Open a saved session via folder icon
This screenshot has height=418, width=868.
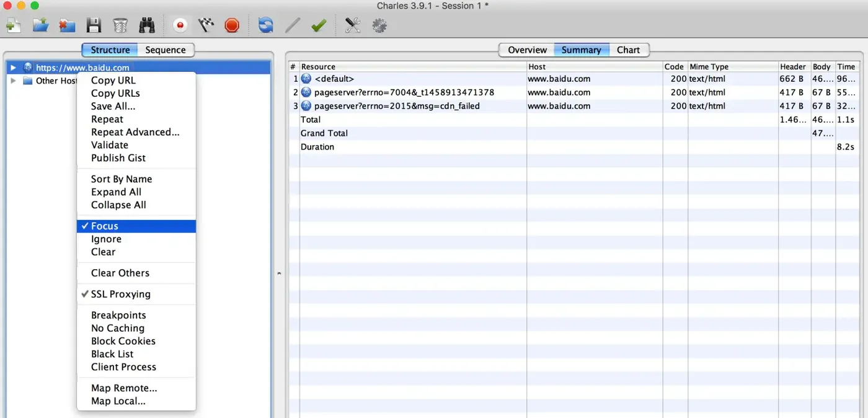(40, 25)
